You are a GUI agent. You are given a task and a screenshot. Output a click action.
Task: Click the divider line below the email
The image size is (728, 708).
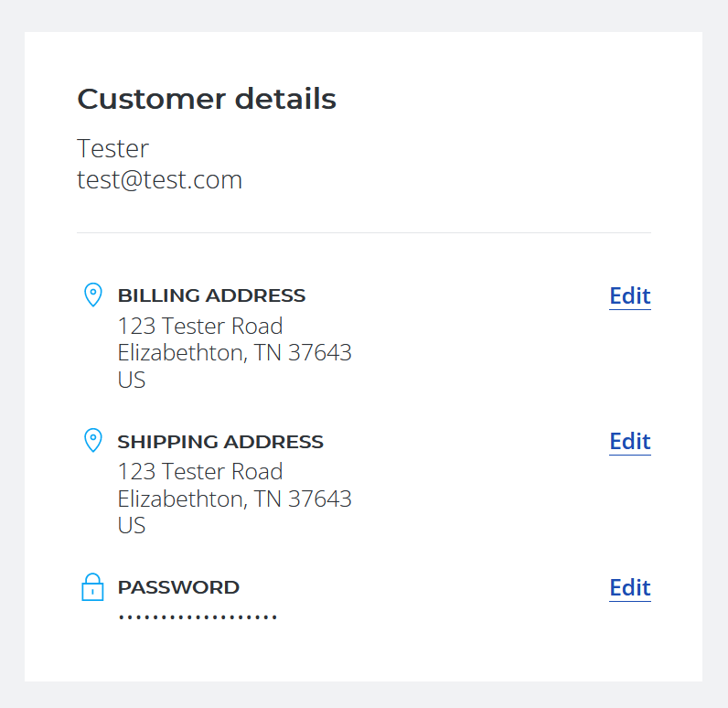tap(363, 233)
